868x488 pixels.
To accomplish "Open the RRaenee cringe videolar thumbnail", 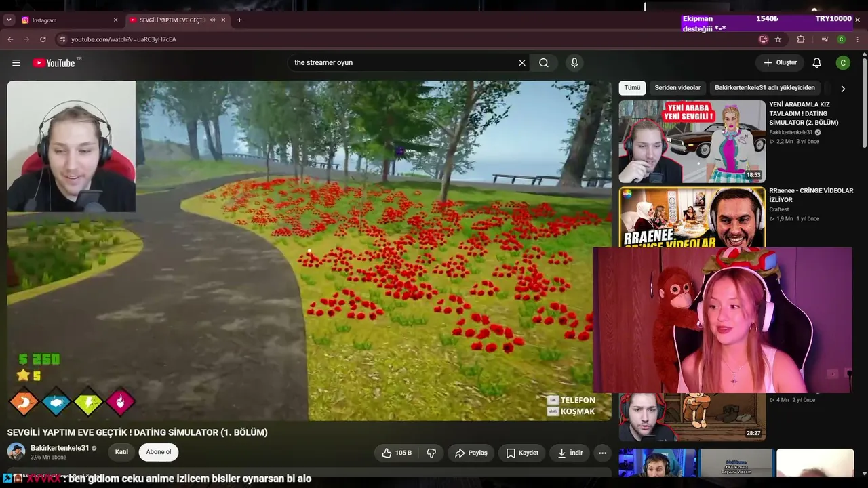I will click(x=692, y=217).
